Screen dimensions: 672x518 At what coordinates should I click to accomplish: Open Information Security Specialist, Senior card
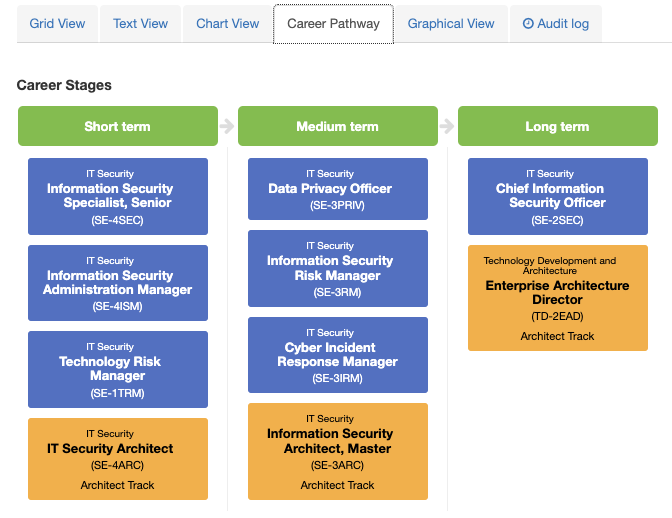click(x=117, y=196)
